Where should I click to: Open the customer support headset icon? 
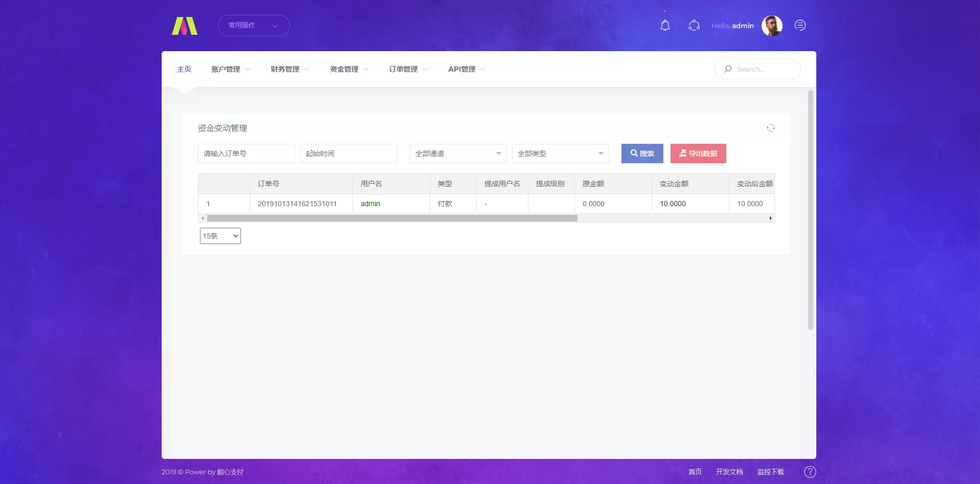pos(694,26)
